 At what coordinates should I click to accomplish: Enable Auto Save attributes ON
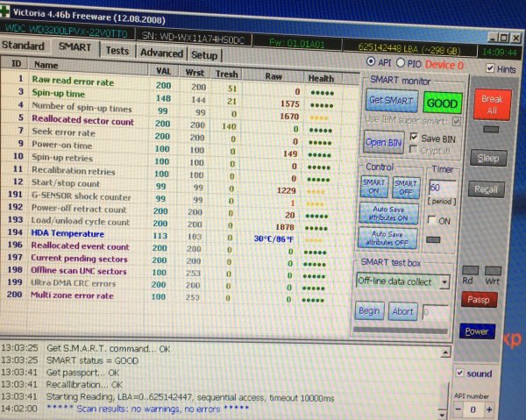(x=388, y=213)
